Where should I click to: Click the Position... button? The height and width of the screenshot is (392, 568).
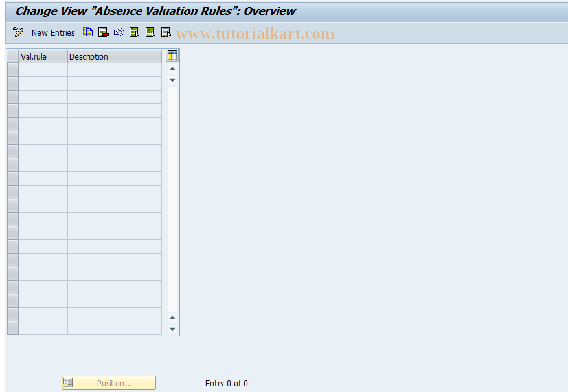pyautogui.click(x=109, y=383)
